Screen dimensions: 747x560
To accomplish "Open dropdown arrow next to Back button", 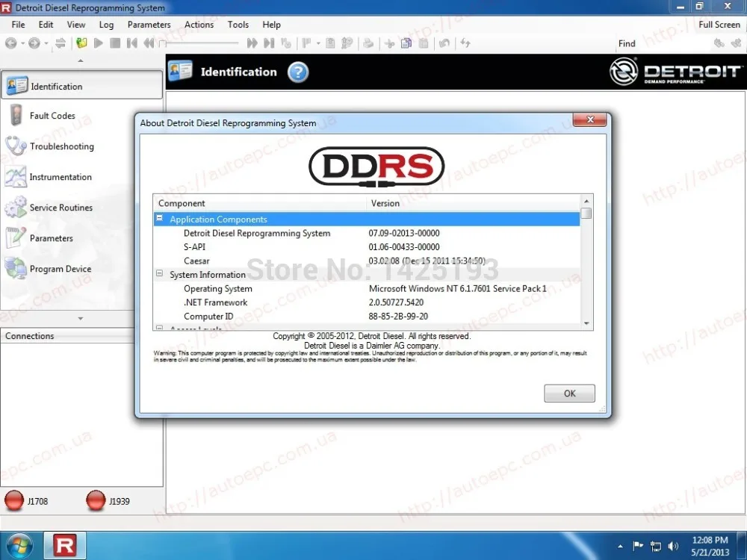I will 22,43.
